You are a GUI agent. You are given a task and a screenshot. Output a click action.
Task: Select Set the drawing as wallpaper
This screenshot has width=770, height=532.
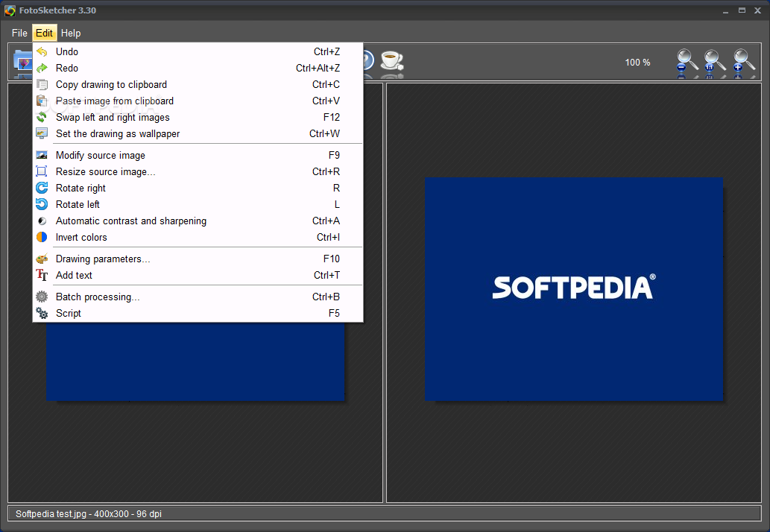[198, 133]
